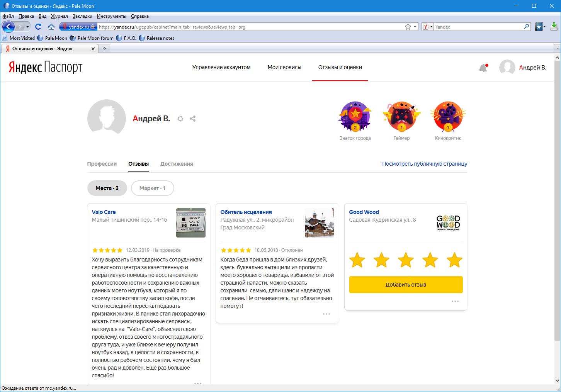Open the Вид menu

(x=42, y=16)
